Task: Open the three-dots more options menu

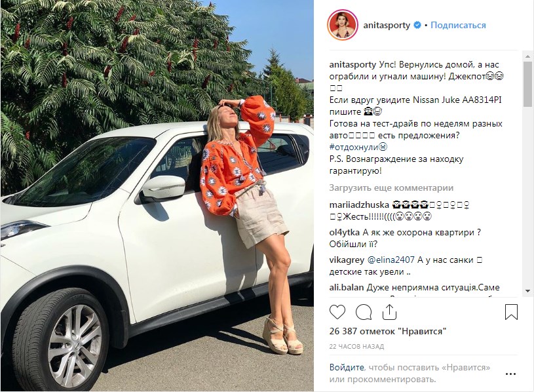Action: (x=510, y=374)
